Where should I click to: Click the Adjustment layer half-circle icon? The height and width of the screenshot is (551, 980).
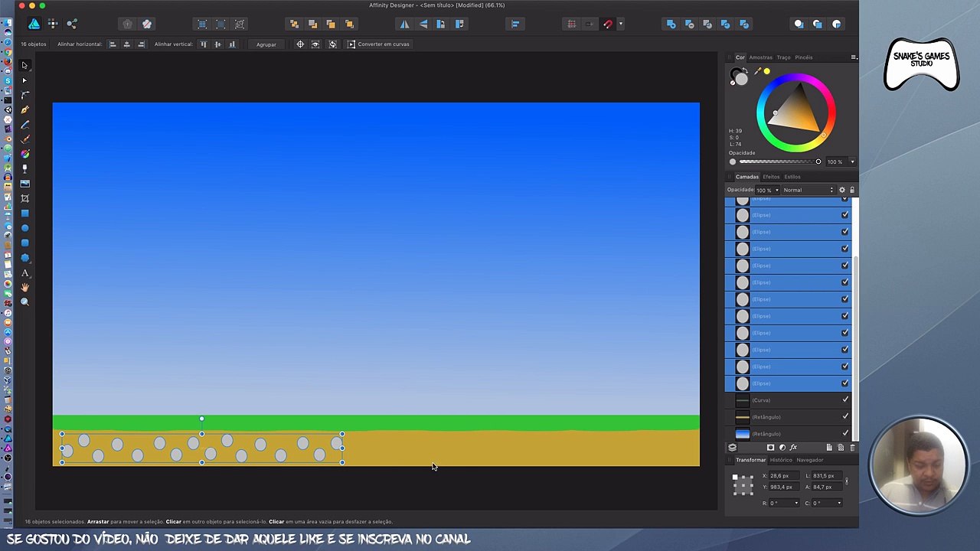click(782, 448)
